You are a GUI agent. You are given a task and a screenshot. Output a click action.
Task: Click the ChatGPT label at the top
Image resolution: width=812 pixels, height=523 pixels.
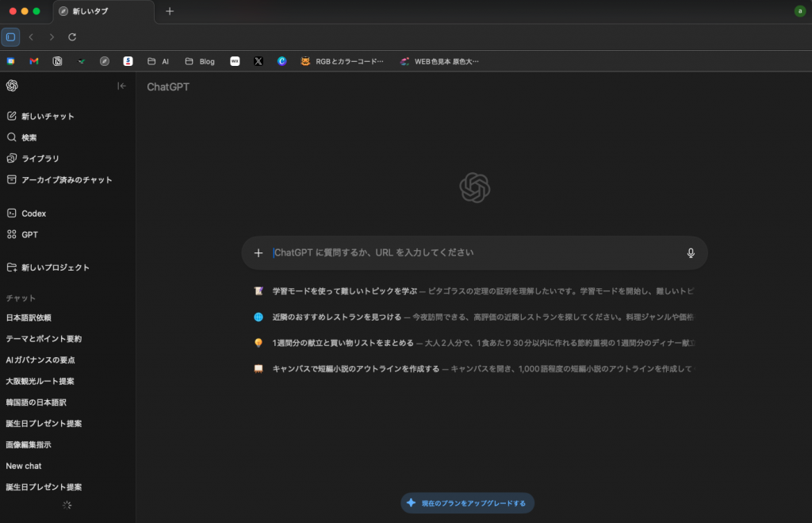pos(167,87)
